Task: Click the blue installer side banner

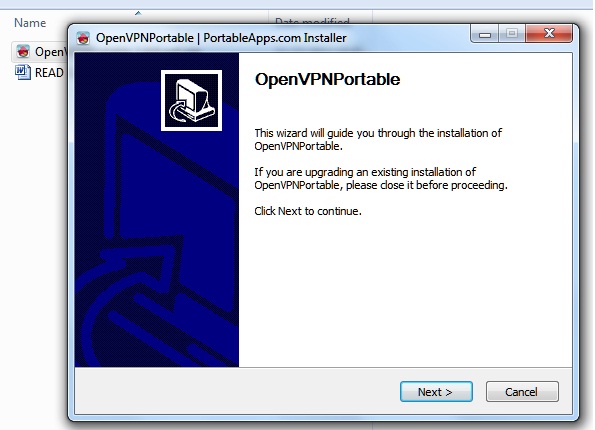Action: [157, 210]
